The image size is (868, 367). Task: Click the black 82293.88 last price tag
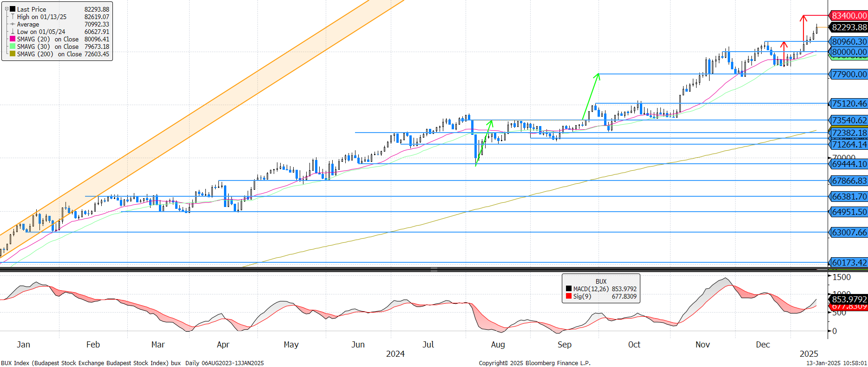(849, 27)
